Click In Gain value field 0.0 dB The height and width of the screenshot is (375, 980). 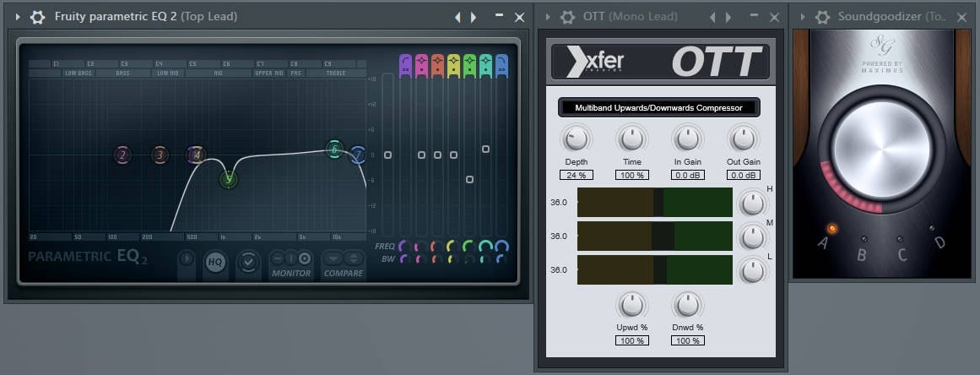pos(687,175)
